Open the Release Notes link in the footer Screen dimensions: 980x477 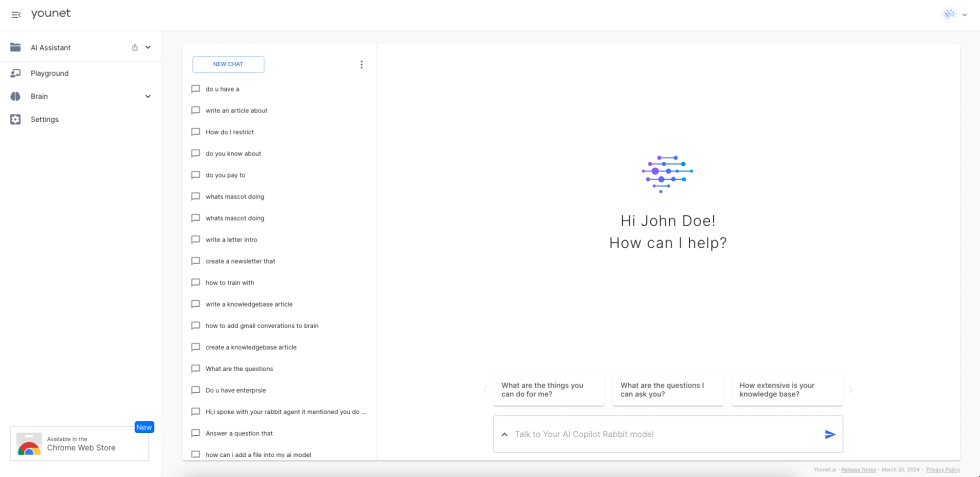[858, 469]
